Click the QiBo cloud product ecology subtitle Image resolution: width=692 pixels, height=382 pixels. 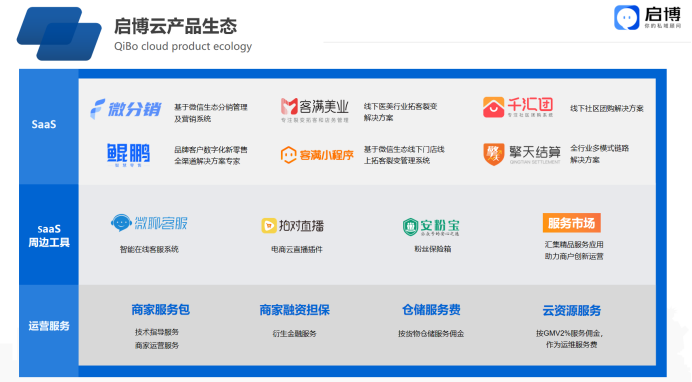point(183,46)
